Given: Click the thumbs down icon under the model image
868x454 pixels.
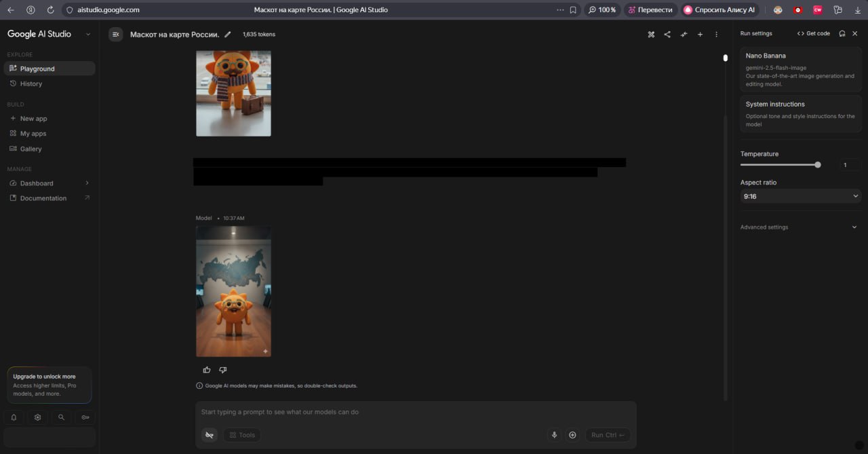Looking at the screenshot, I should 222,370.
